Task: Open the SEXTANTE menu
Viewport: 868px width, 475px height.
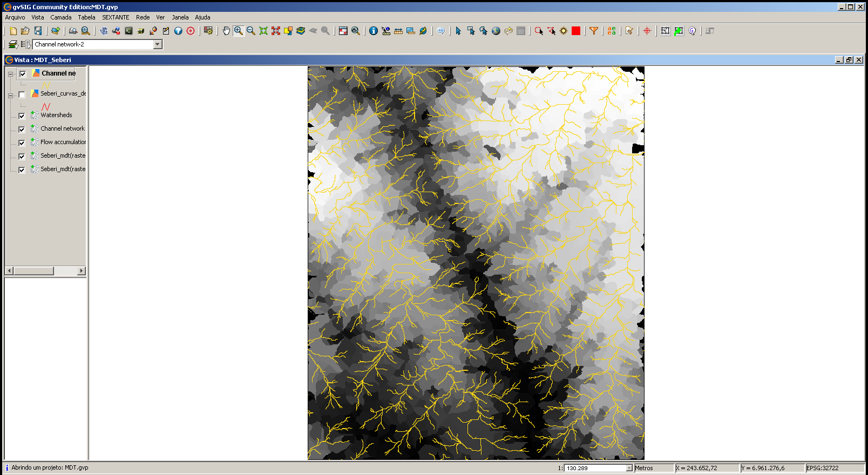Action: click(x=116, y=17)
